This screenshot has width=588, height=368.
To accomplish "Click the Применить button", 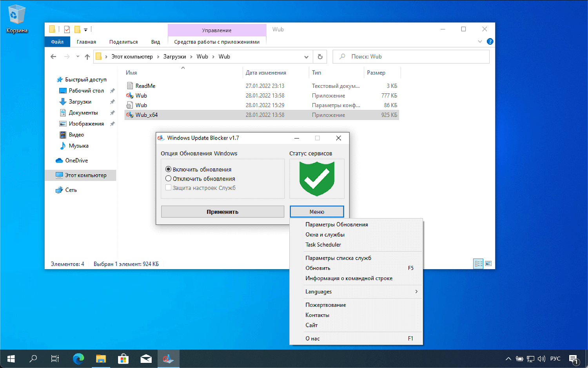I will click(223, 212).
